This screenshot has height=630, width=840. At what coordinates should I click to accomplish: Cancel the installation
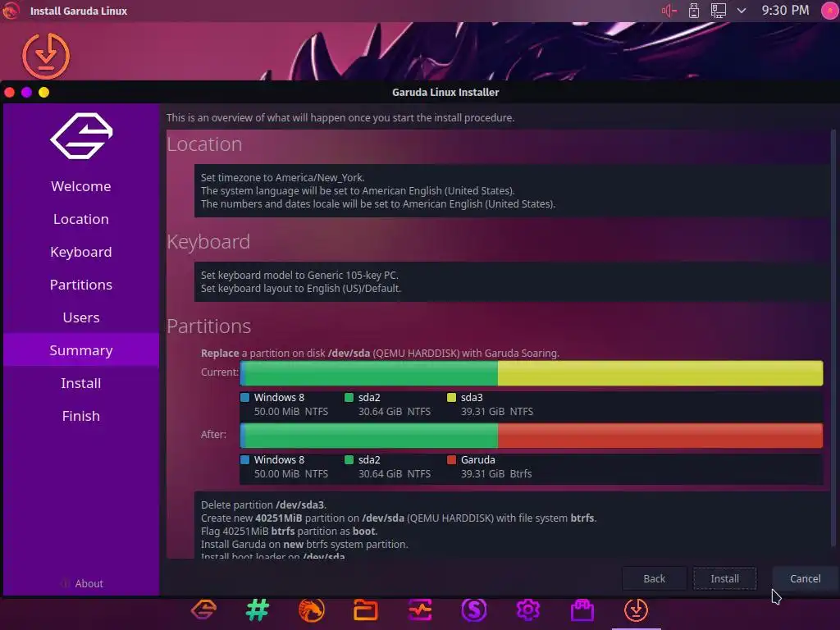[x=806, y=578]
